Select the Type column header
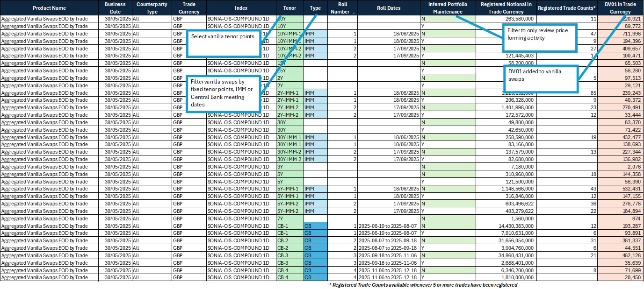 315,7
